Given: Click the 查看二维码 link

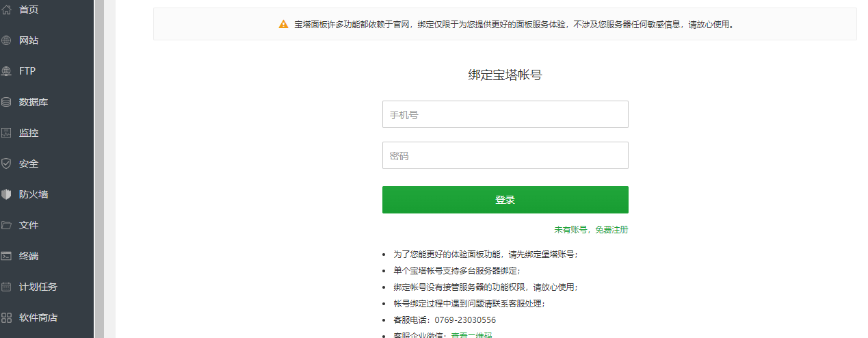Looking at the screenshot, I should pyautogui.click(x=471, y=335).
